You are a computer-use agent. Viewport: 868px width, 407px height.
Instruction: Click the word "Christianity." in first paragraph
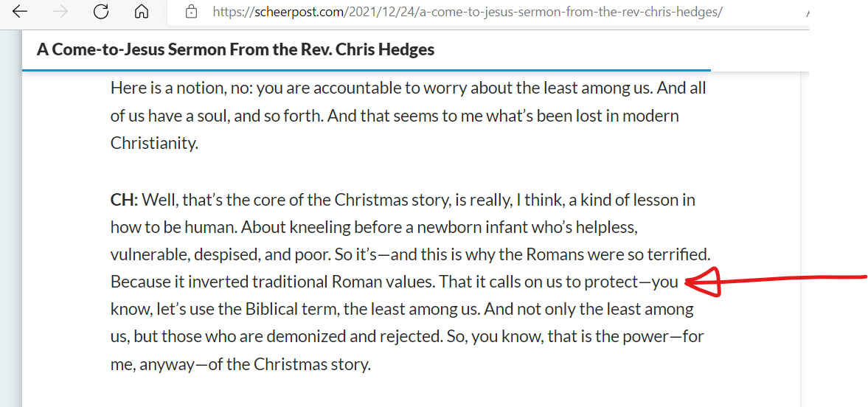[x=154, y=144]
